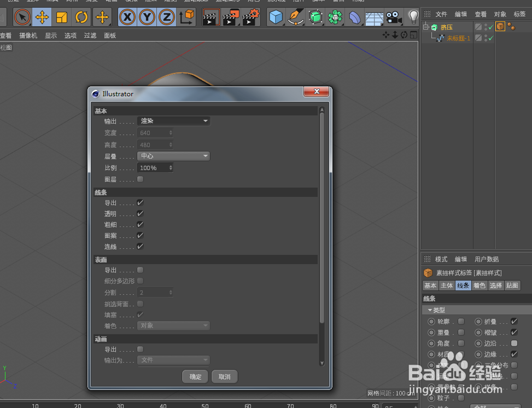
Task: Open the 层叠 中心 dropdown
Action: click(x=174, y=156)
